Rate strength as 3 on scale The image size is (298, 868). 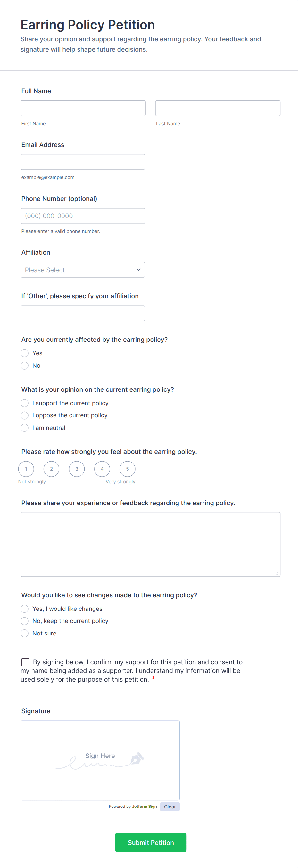pos(77,469)
